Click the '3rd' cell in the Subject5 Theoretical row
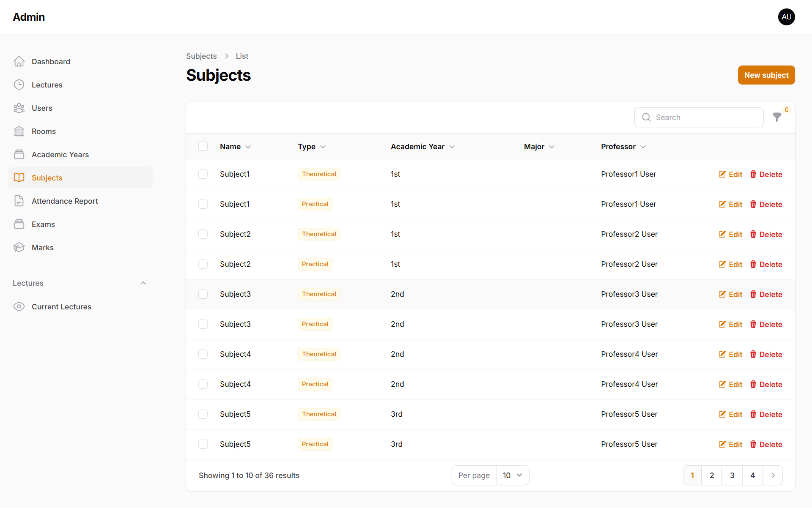 tap(397, 414)
